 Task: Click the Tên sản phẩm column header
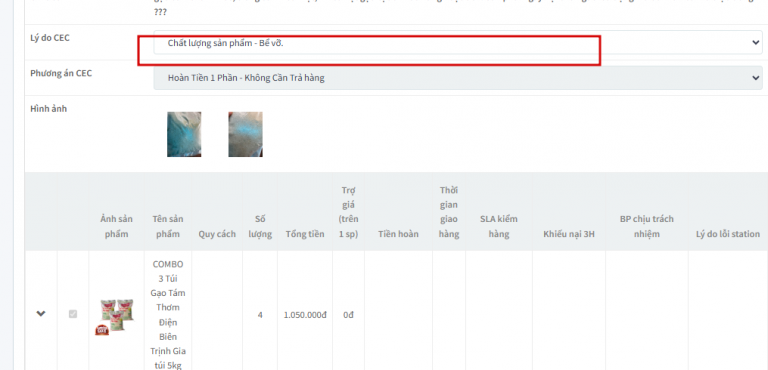168,226
